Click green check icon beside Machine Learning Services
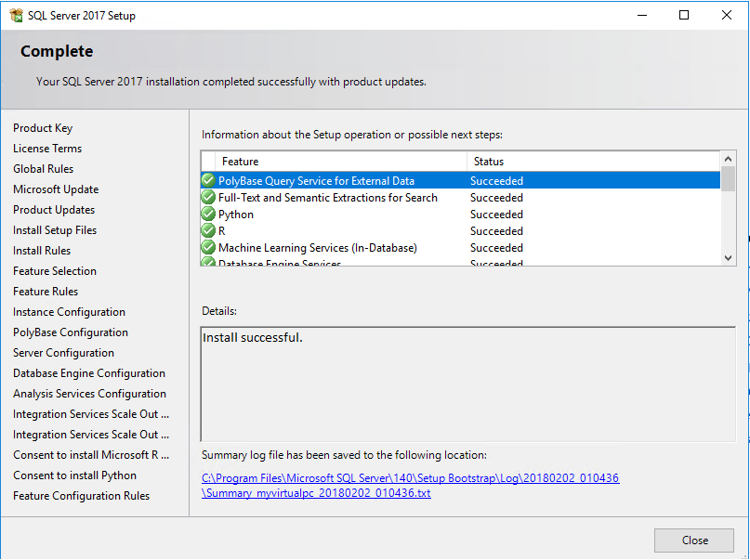The height and width of the screenshot is (560, 750). pyautogui.click(x=208, y=248)
